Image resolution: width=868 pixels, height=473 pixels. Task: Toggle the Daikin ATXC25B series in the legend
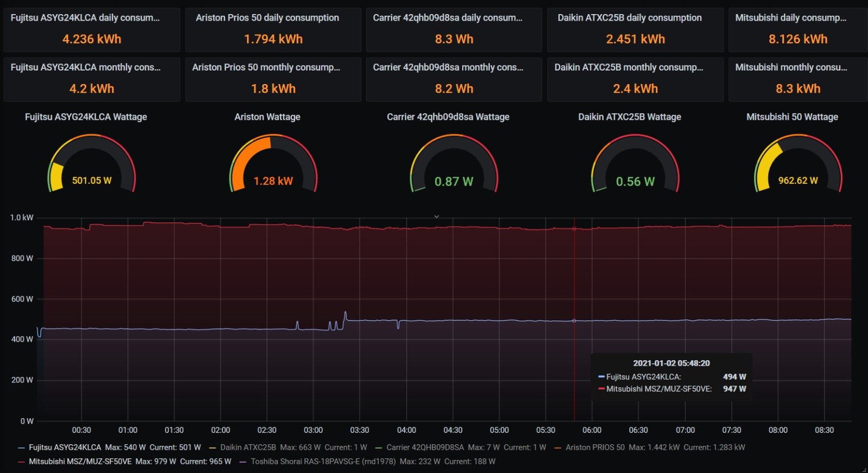click(x=248, y=448)
